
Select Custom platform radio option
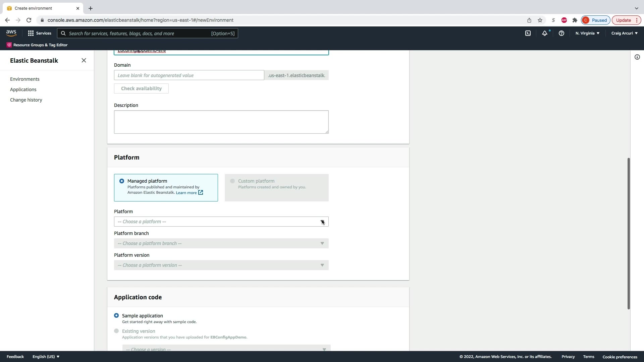pos(232,181)
